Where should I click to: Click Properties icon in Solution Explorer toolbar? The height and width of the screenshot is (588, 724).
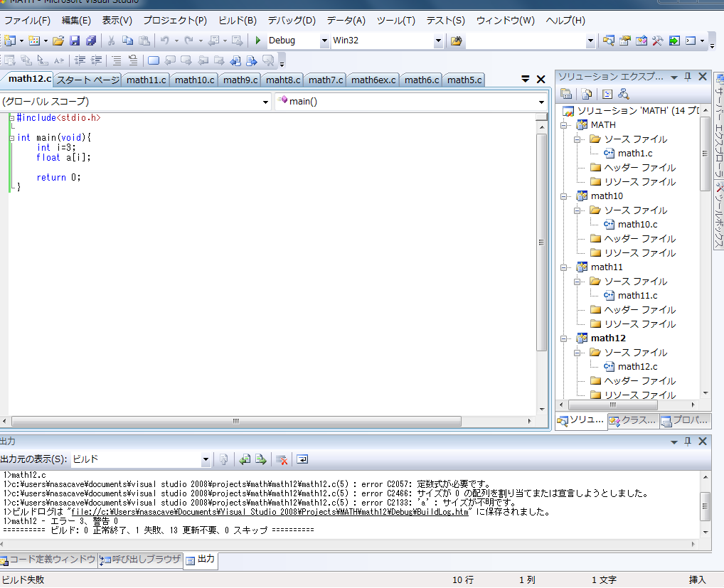tap(566, 94)
